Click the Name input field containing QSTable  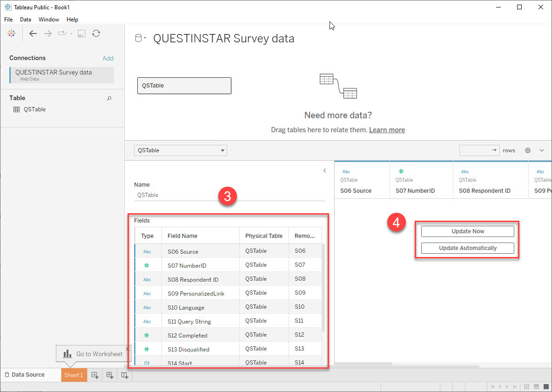tap(229, 195)
